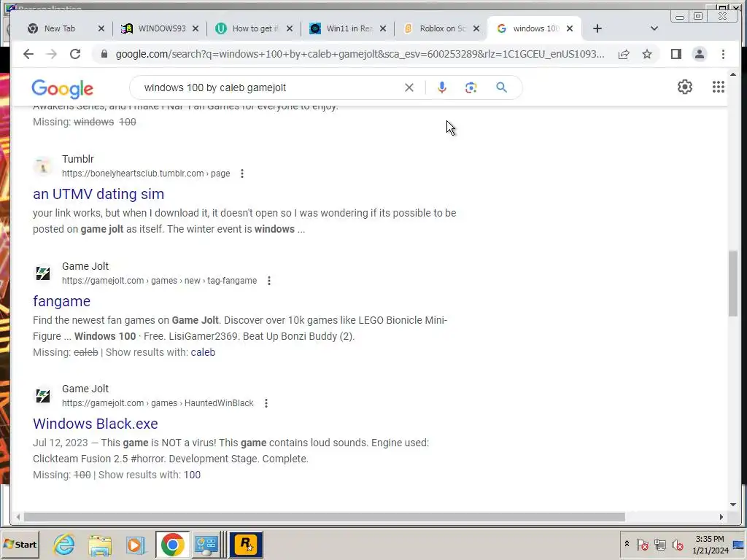Search by image with Lens icon

tap(471, 87)
